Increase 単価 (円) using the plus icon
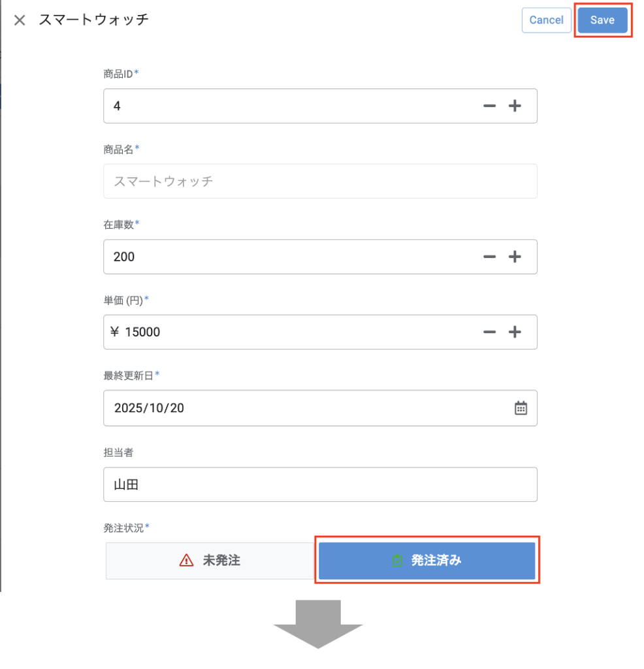 coord(515,332)
